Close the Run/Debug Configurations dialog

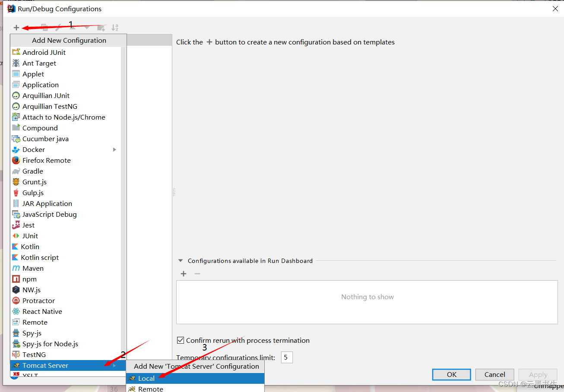(555, 9)
